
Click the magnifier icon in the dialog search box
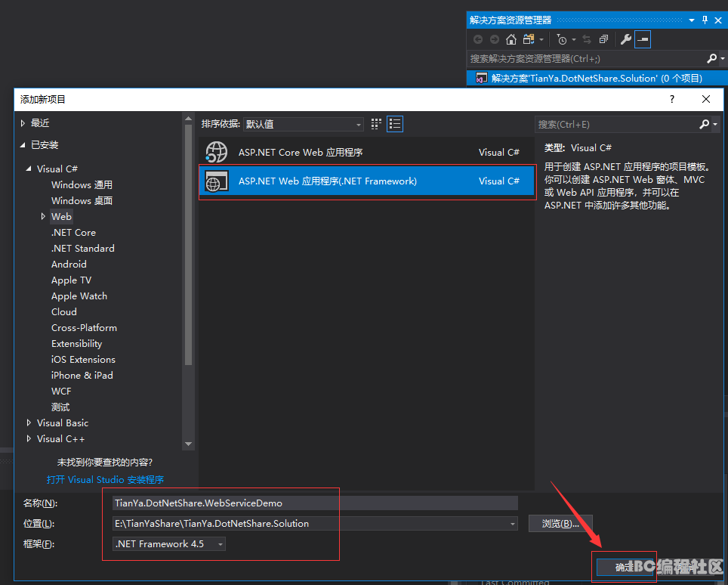(705, 124)
